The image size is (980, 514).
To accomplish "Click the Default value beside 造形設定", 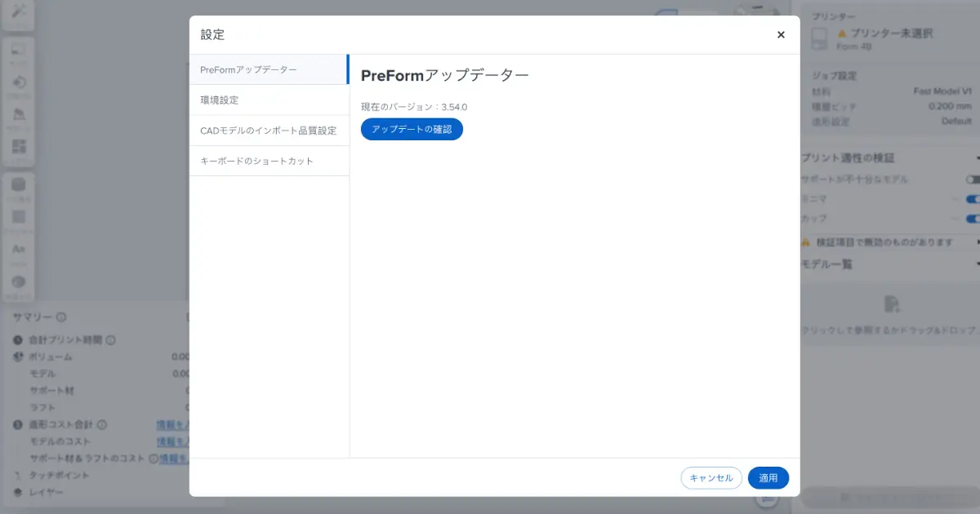I will click(956, 122).
